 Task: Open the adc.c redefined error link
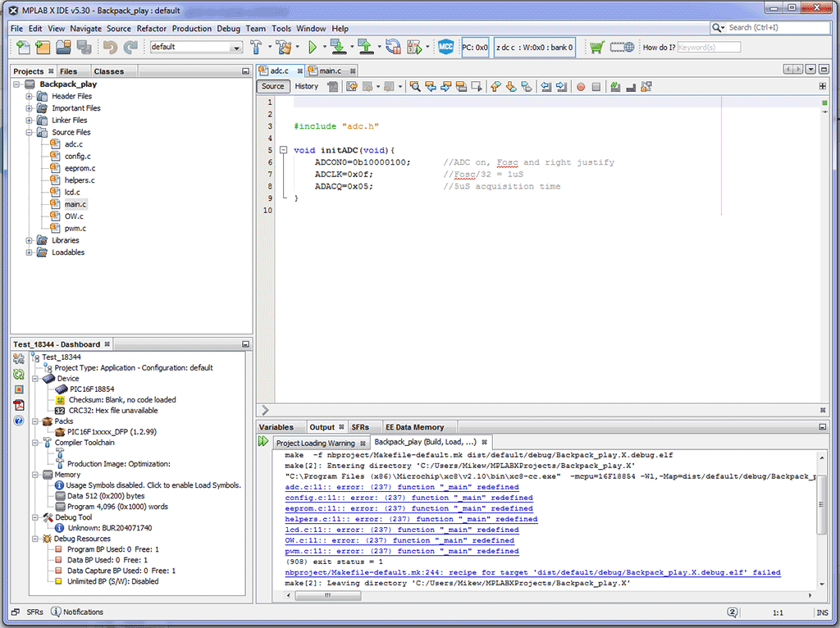pyautogui.click(x=402, y=487)
